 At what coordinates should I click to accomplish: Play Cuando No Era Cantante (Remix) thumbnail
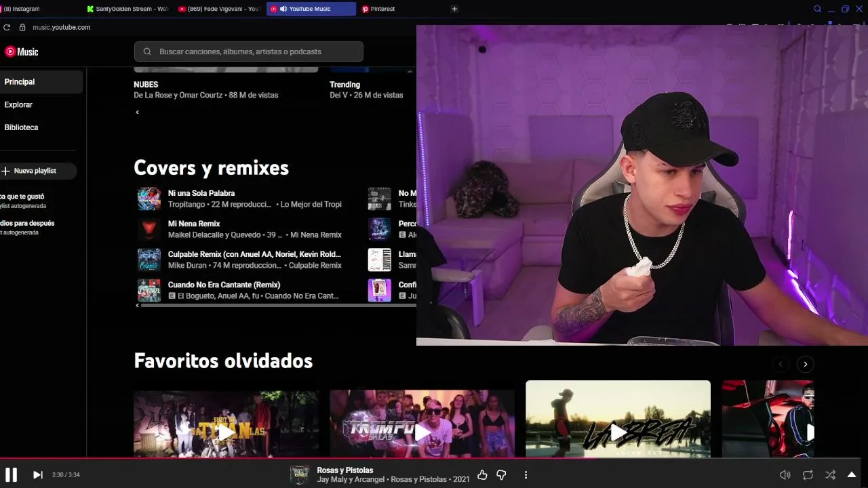coord(149,290)
